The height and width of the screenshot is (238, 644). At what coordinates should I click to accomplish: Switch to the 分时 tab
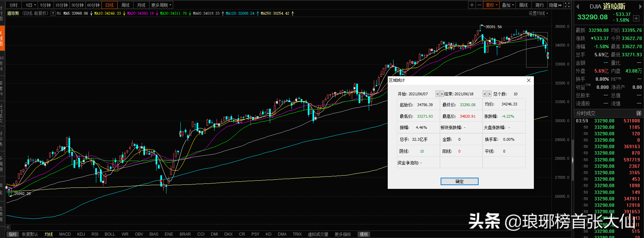click(13, 5)
